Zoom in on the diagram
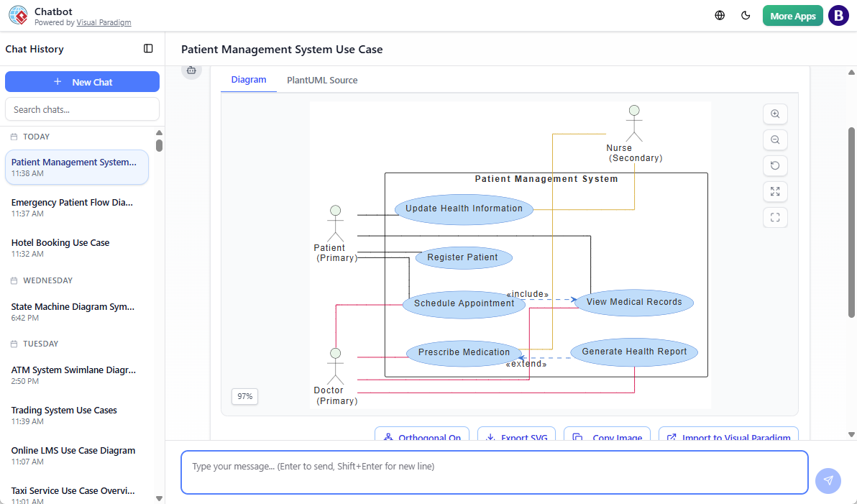Screen dimensions: 857x504 (775, 114)
